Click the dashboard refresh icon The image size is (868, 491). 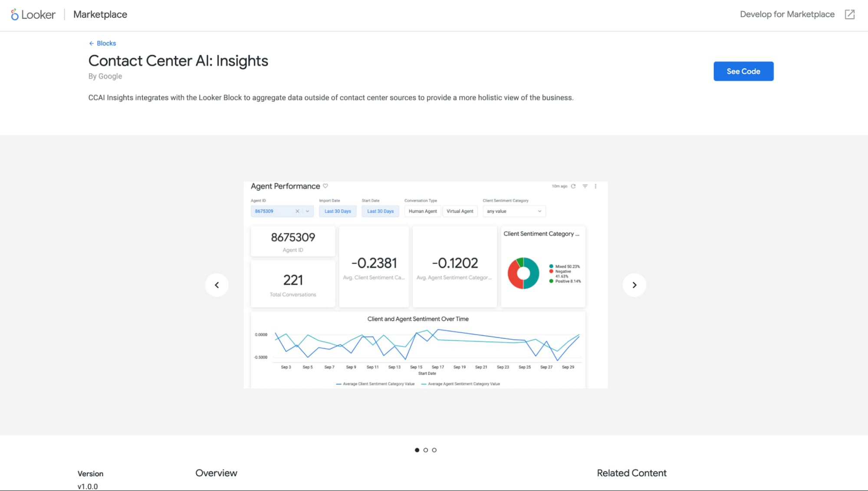[573, 186]
